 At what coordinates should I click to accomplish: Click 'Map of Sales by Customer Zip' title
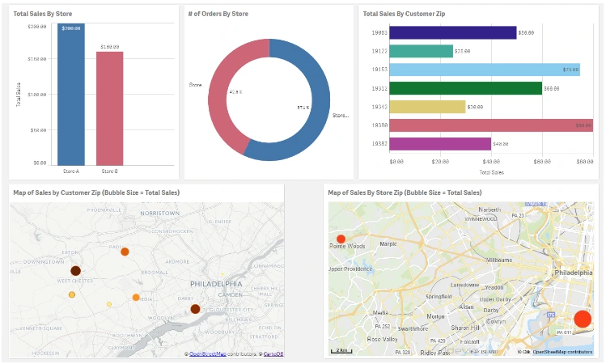point(96,193)
